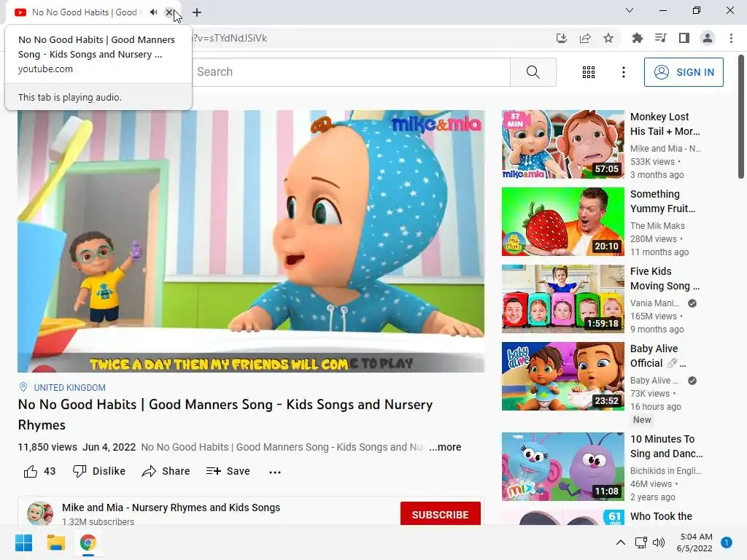This screenshot has width=747, height=560.
Task: Open File Explorer from the taskbar
Action: [55, 542]
